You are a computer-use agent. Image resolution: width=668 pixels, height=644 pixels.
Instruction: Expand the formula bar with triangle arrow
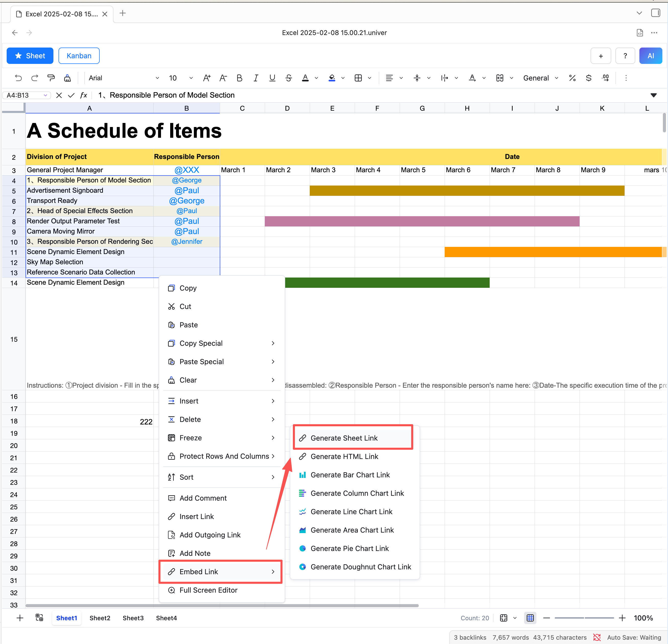click(653, 95)
